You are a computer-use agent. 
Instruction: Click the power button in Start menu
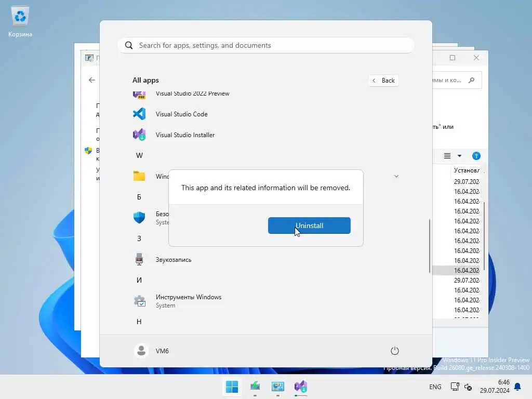(x=395, y=351)
